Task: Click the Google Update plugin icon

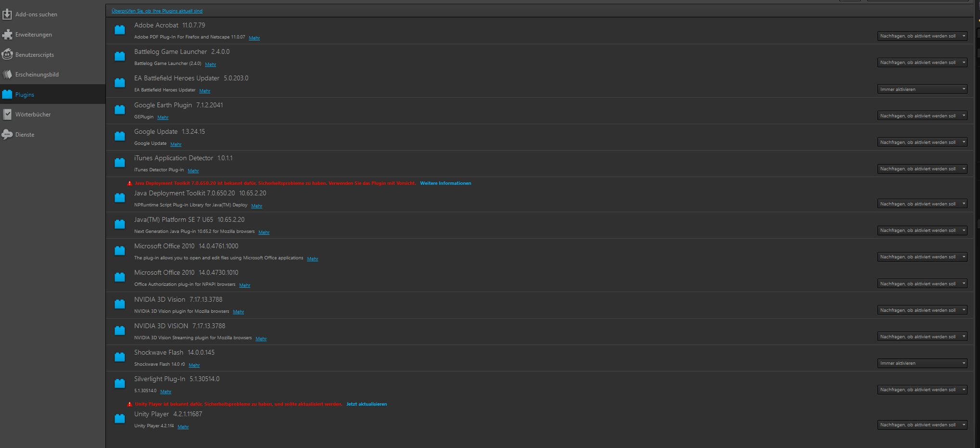Action: pyautogui.click(x=120, y=136)
